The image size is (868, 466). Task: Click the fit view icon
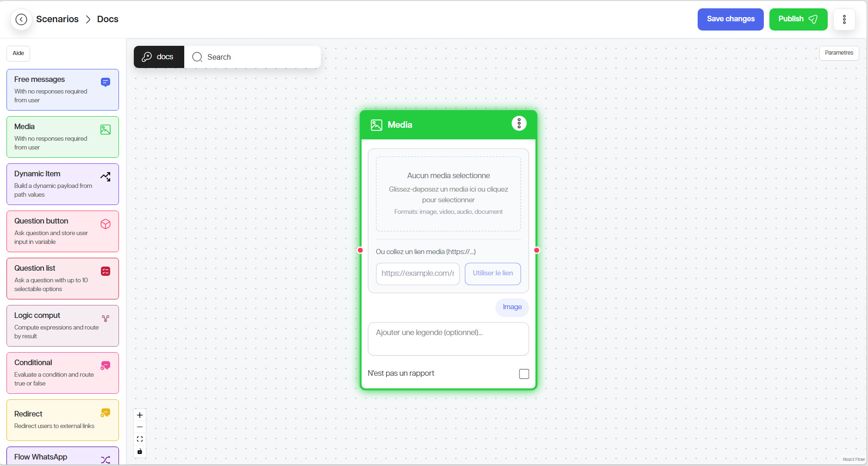click(140, 439)
